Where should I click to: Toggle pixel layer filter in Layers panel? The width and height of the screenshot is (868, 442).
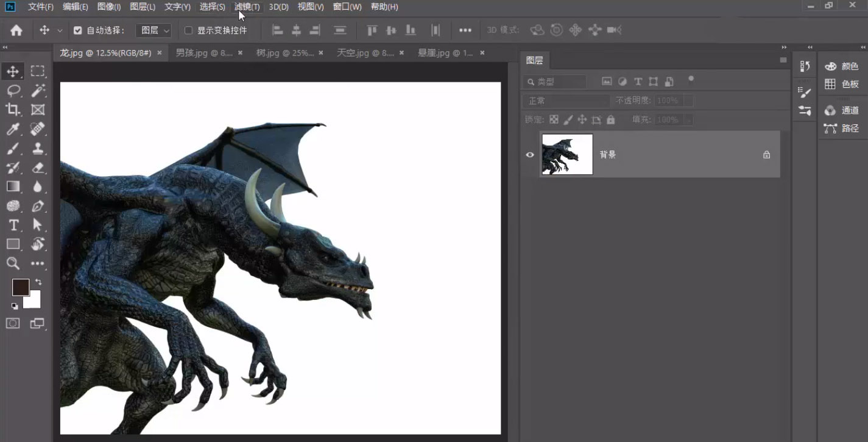tap(607, 81)
